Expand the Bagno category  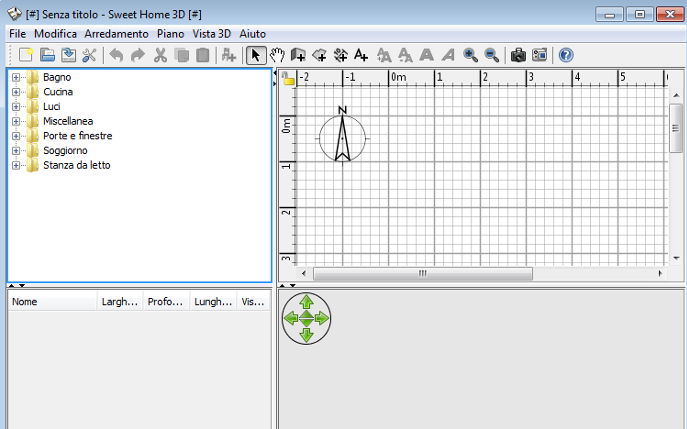click(16, 78)
